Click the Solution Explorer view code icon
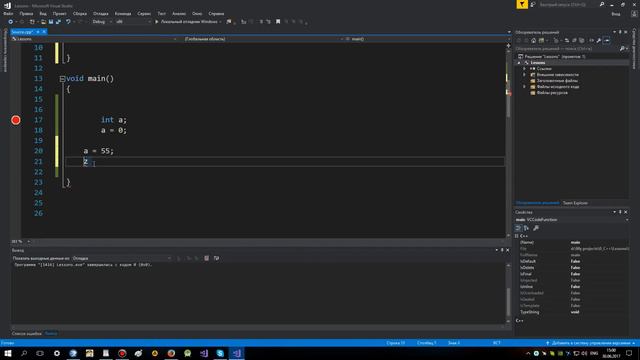This screenshot has height=360, width=640. 591,40
